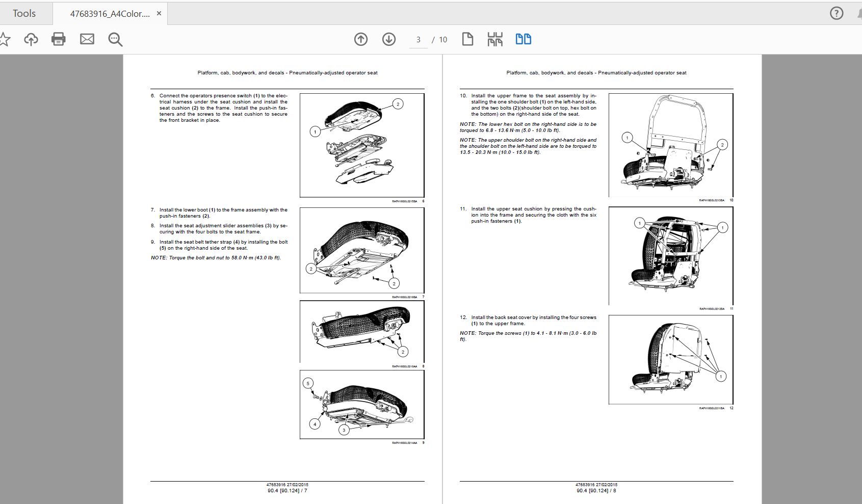Click the upload to cloud icon

31,39
